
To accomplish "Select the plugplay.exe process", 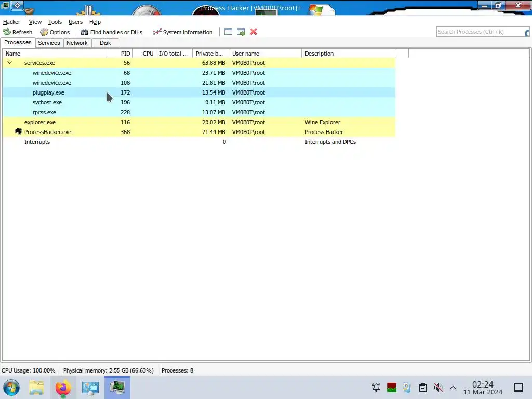I will [199, 92].
